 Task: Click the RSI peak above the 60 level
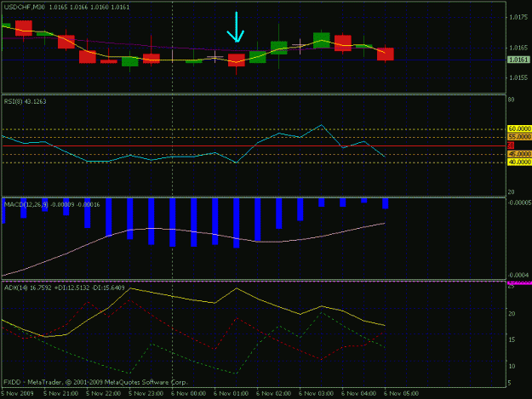(321, 125)
